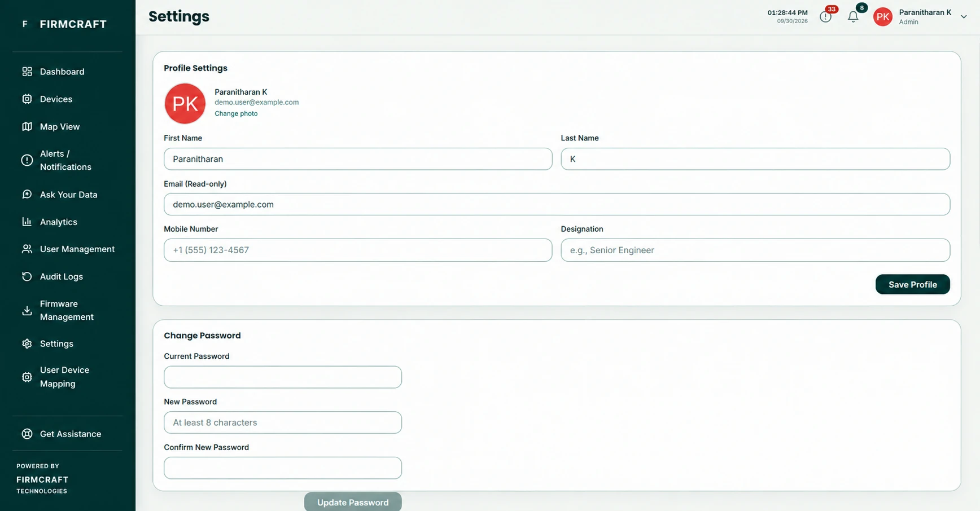Focus the First Name field

[x=358, y=159]
